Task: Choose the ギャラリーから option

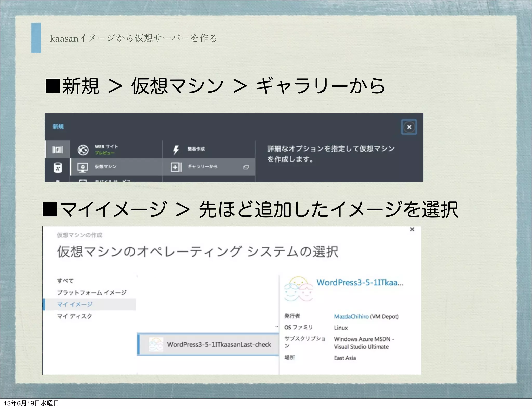Action: [x=209, y=167]
